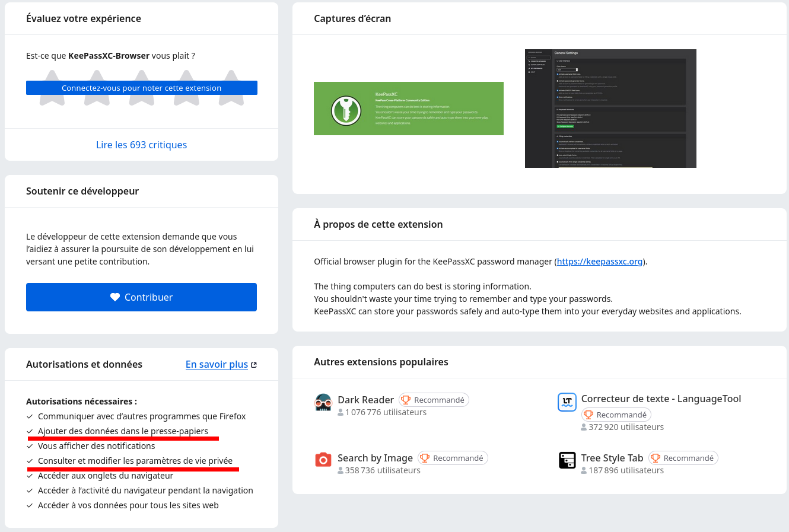
Task: Open the En savoir plus link
Action: (x=217, y=364)
